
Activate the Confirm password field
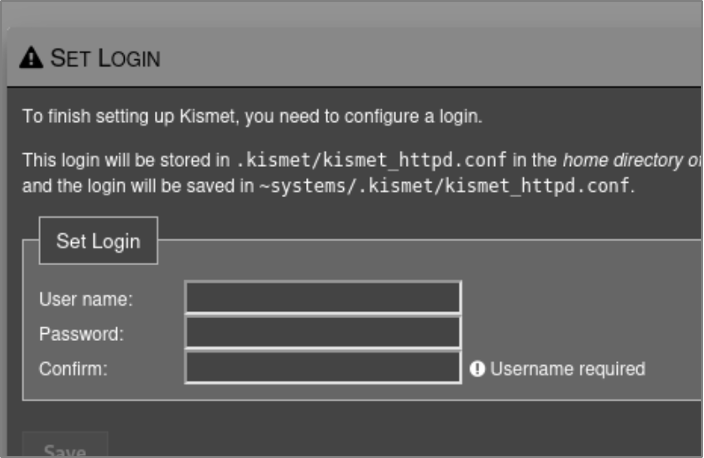tap(322, 368)
